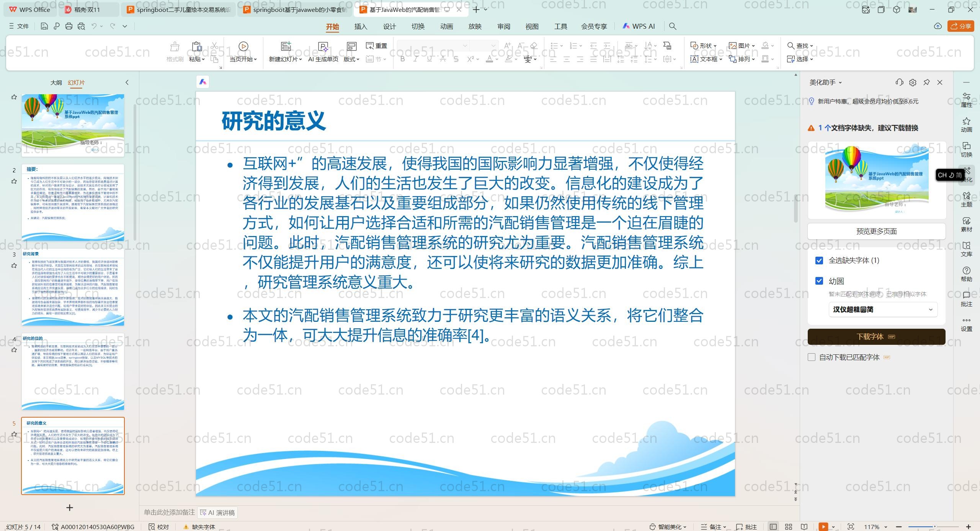Click the 当页开始 slideshow play icon

pyautogui.click(x=243, y=46)
